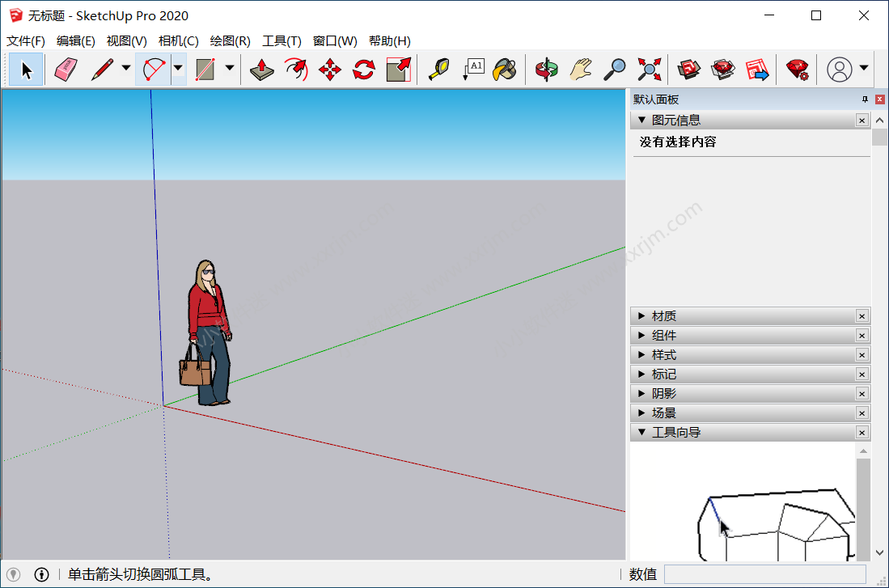The height and width of the screenshot is (588, 889).
Task: Pick the pink Eraser tool
Action: (66, 70)
